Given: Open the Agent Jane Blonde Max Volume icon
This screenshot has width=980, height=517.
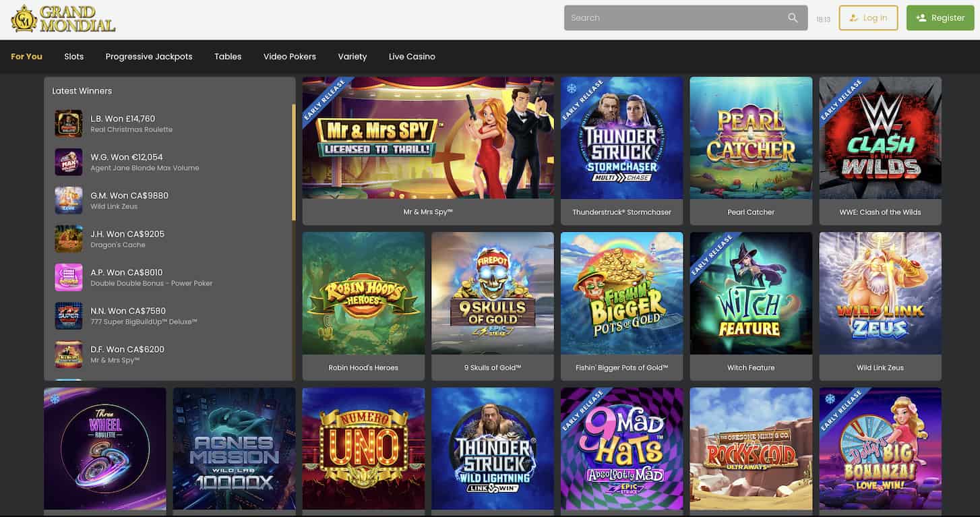Looking at the screenshot, I should coord(69,162).
